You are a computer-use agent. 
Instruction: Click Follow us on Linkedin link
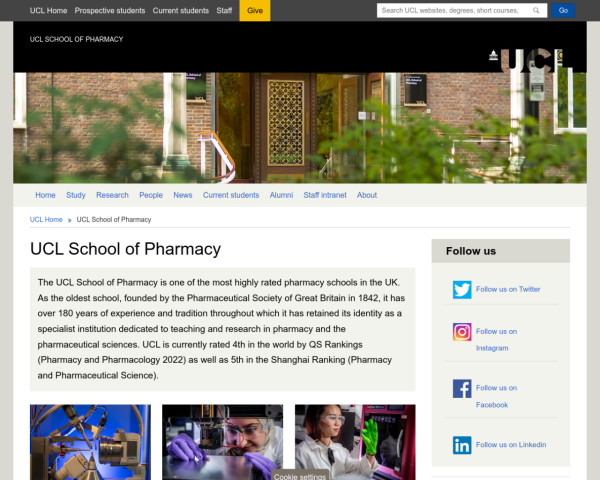(x=511, y=445)
